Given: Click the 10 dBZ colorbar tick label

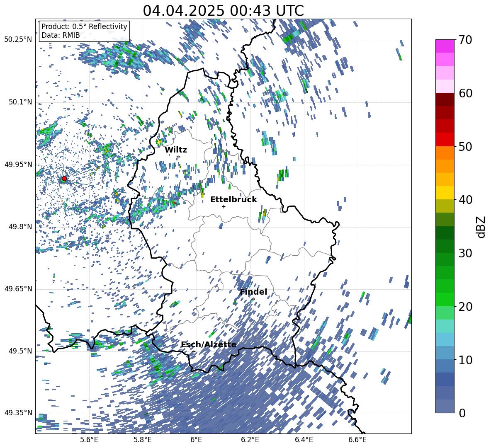Looking at the screenshot, I should coord(465,360).
